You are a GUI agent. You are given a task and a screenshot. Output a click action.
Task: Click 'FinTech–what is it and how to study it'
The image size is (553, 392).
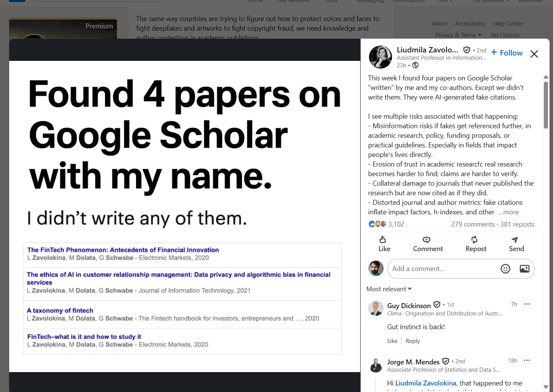point(84,337)
